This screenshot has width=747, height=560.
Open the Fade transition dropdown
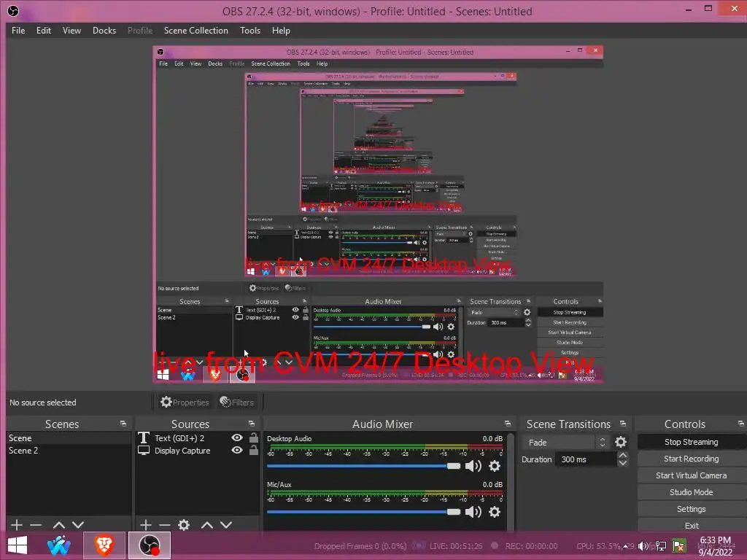pos(565,443)
